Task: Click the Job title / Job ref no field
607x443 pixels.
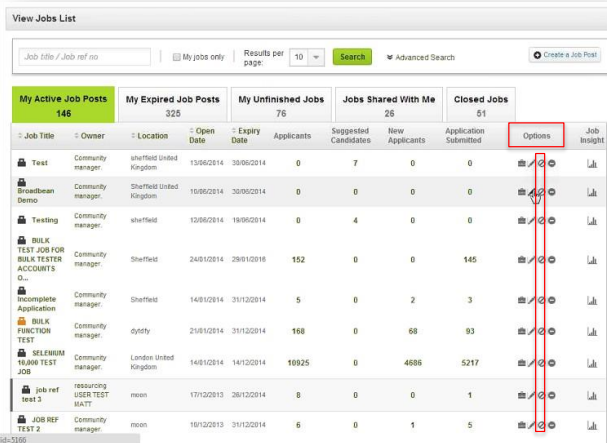Action: [85, 57]
